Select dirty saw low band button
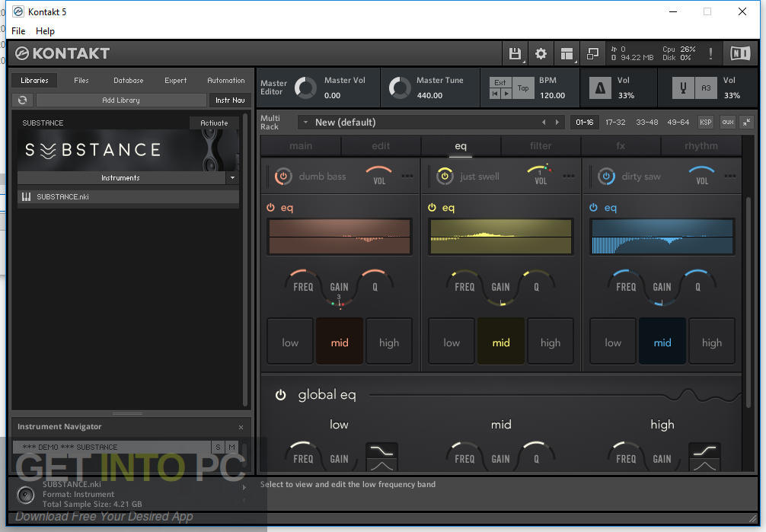Screen dimensions: 766x532 (x=613, y=342)
